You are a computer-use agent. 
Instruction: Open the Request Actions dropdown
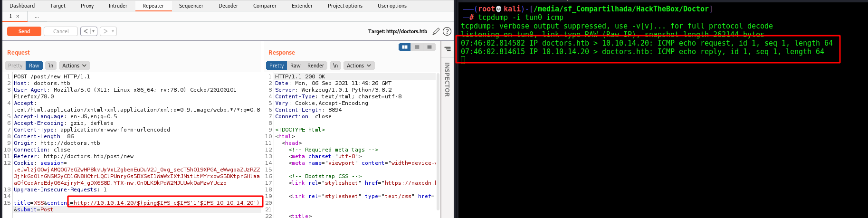pos(74,66)
